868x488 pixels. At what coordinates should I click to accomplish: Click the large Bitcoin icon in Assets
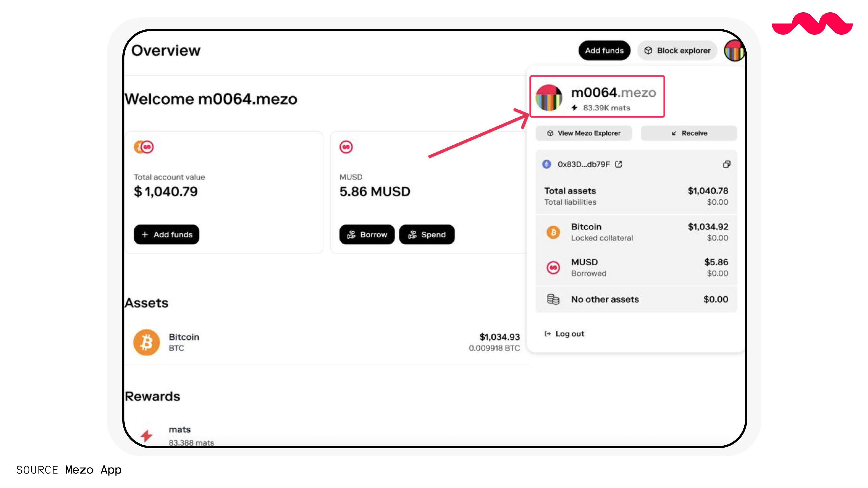147,342
